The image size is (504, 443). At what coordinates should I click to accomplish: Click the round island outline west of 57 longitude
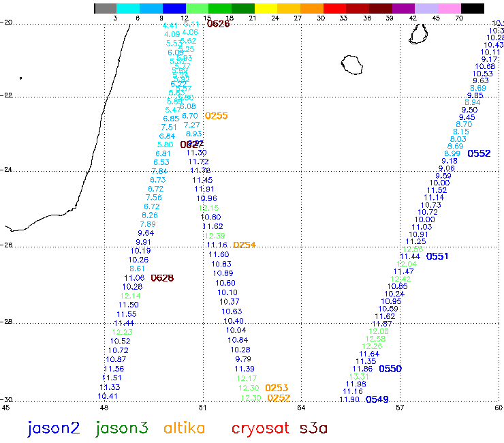352,65
